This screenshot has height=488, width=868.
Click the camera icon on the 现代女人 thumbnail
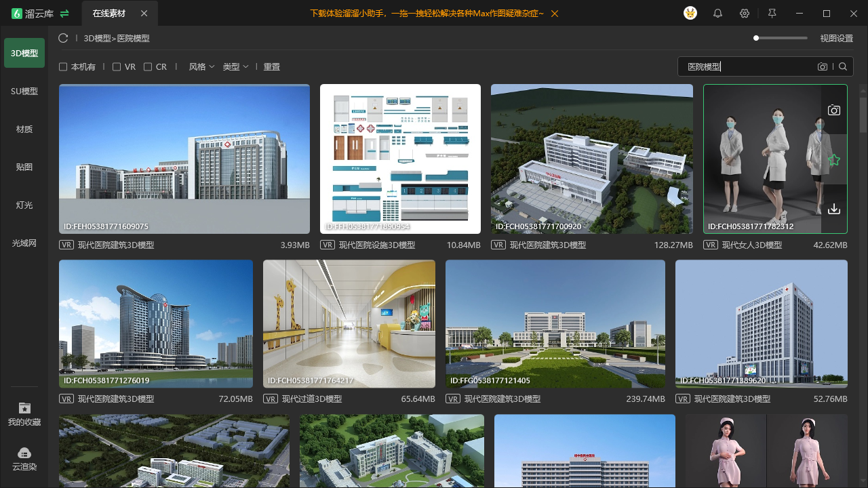tap(834, 110)
